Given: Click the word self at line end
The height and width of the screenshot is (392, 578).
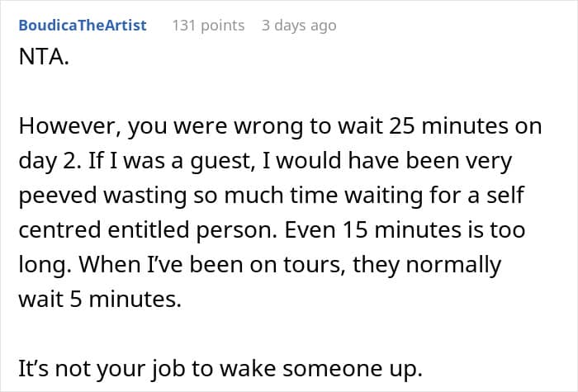Looking at the screenshot, I should pos(505,195).
